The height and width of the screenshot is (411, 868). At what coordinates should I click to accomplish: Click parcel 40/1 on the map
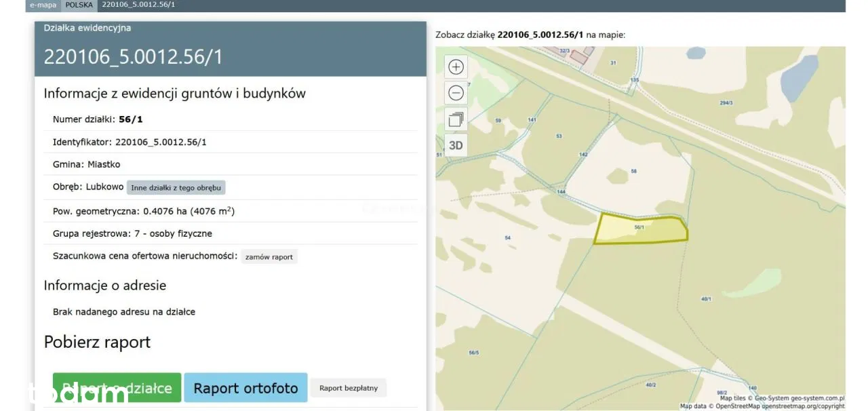click(x=706, y=299)
